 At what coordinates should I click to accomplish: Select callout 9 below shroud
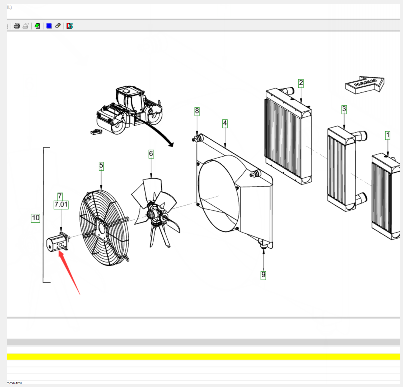point(263,275)
